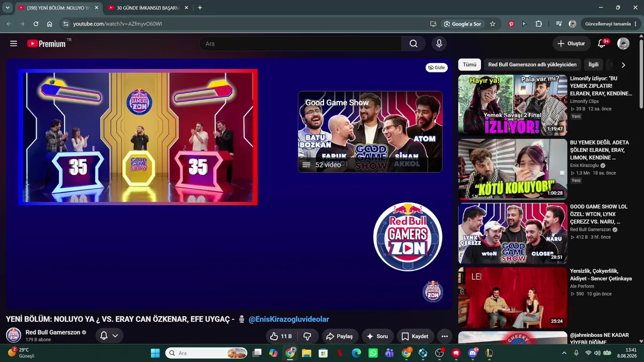The width and height of the screenshot is (644, 362).
Task: Open the Windows Start menu
Action: coord(155,353)
